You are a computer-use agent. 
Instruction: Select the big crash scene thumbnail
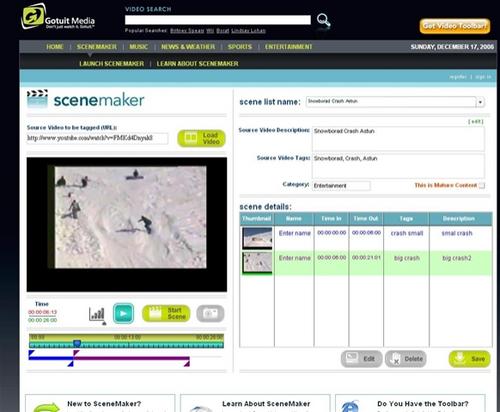257,263
